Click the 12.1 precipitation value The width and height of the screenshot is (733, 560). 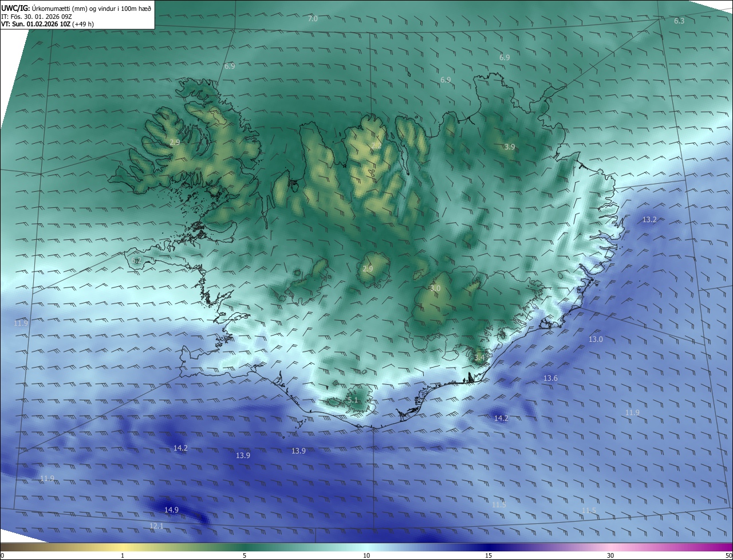click(x=156, y=526)
